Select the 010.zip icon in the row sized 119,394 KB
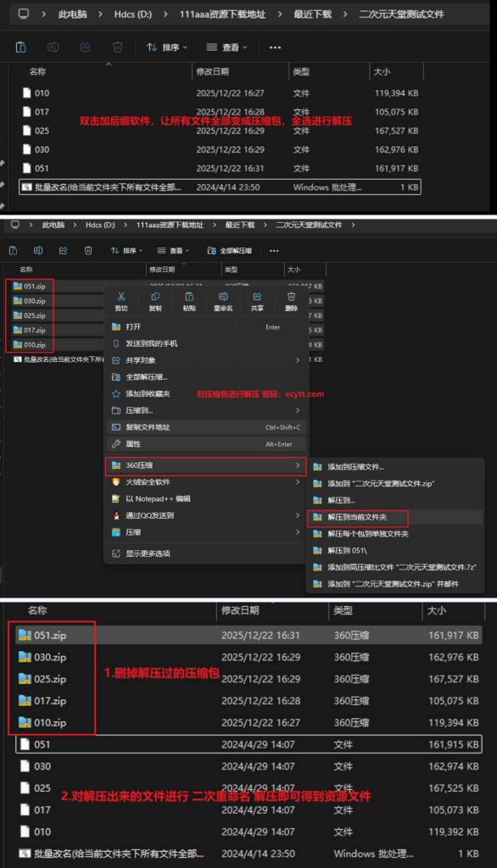Image resolution: width=497 pixels, height=868 pixels. coord(25,722)
